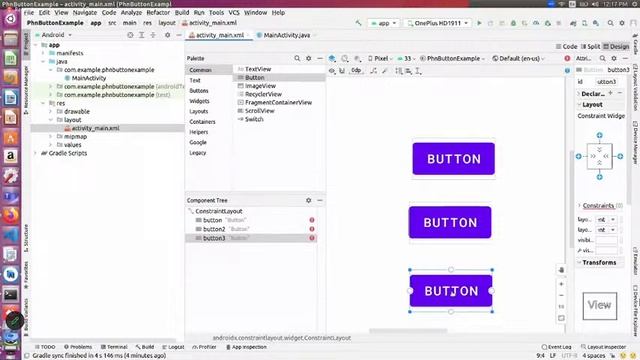Open the Terminal from the Ubuntu dock
This screenshot has width=640, height=360.
coord(11,295)
